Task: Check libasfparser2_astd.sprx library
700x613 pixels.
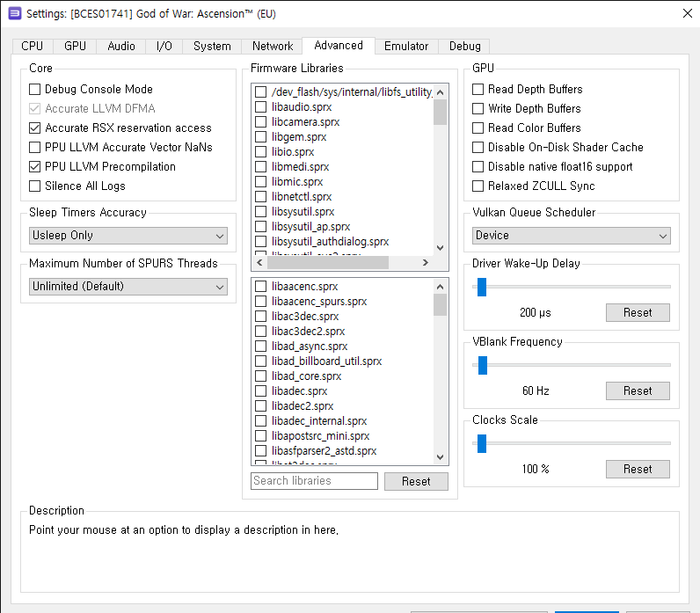Action: pos(260,451)
